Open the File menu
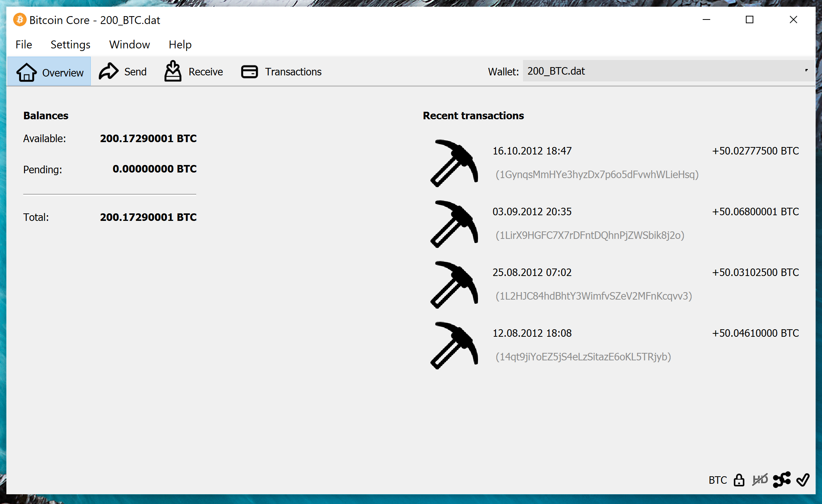 pos(24,45)
